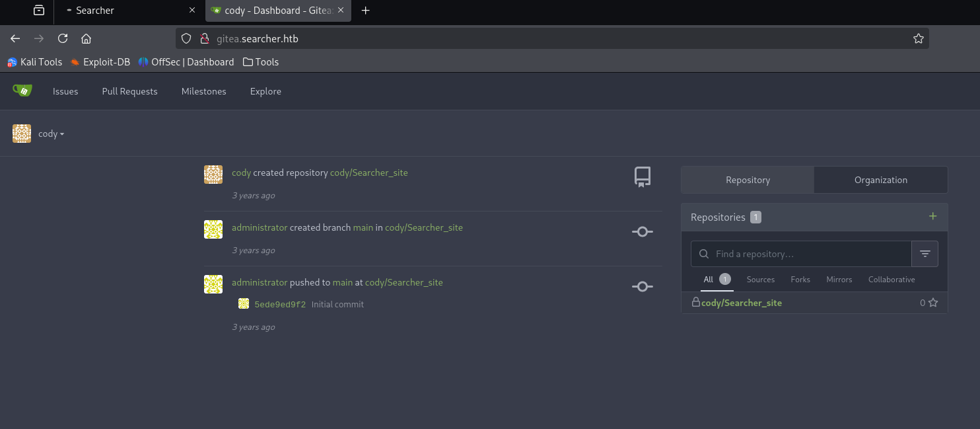Reload the page with the refresh icon
The width and height of the screenshot is (980, 429).
(x=63, y=38)
